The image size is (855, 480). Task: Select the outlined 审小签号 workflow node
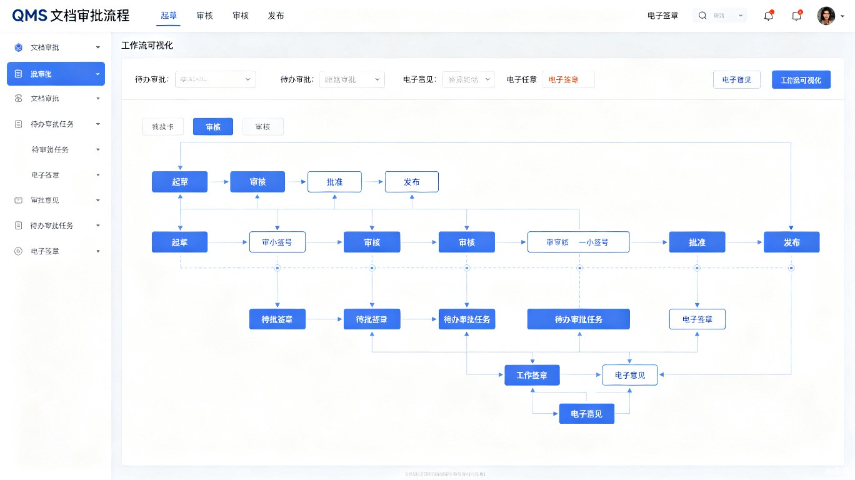(x=277, y=242)
